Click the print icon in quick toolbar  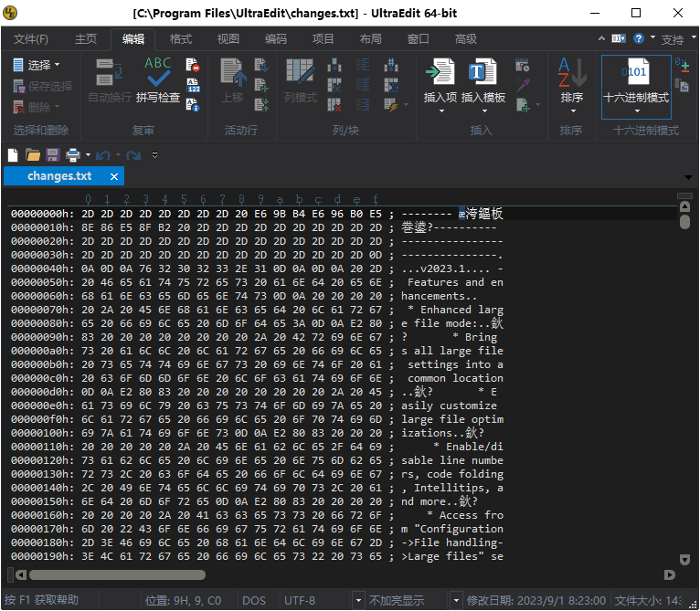(73, 155)
